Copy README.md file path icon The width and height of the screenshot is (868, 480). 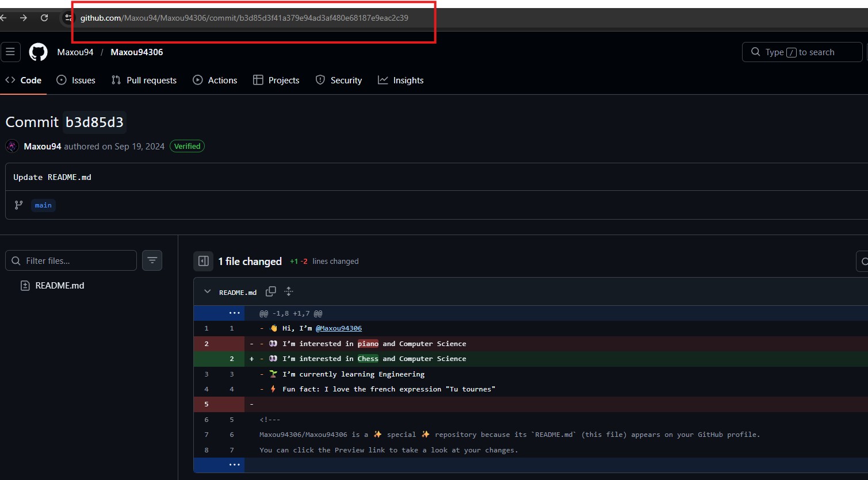click(270, 292)
